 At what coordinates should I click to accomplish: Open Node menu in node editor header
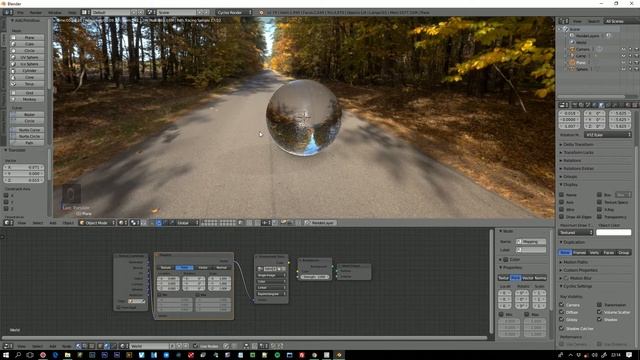point(66,346)
